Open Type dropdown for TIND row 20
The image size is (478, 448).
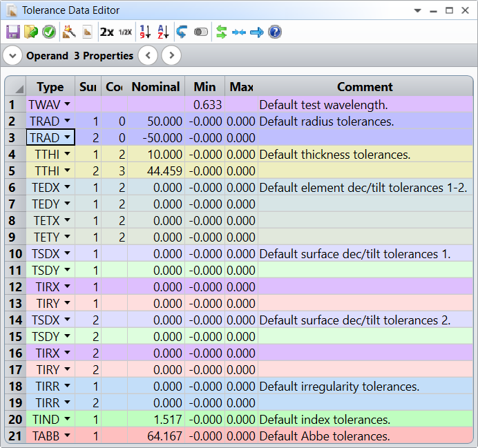click(x=68, y=419)
